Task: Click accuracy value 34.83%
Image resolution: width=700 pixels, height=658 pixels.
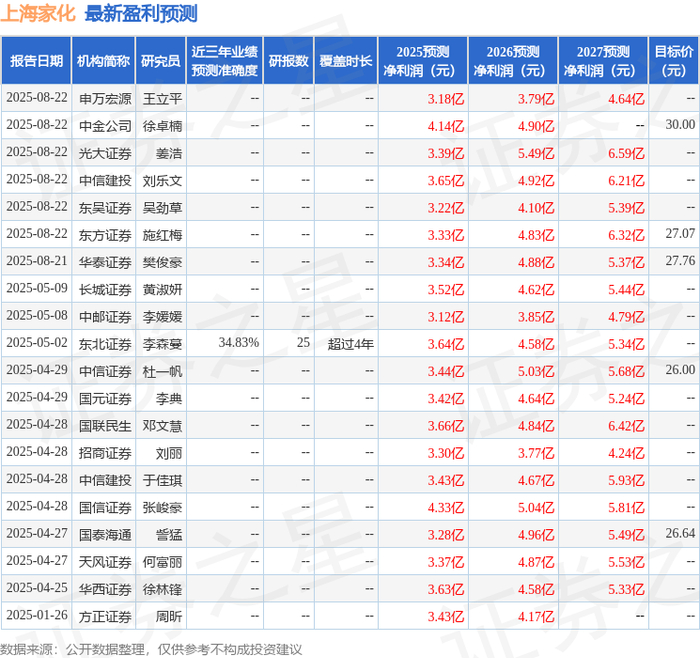Action: point(239,342)
